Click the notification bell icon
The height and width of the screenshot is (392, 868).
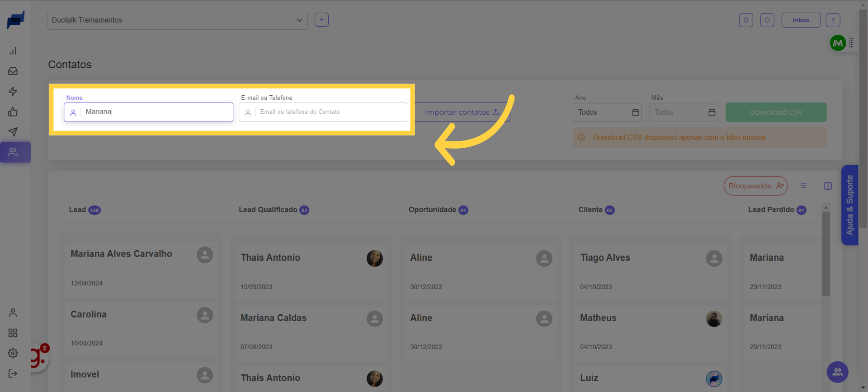[745, 20]
